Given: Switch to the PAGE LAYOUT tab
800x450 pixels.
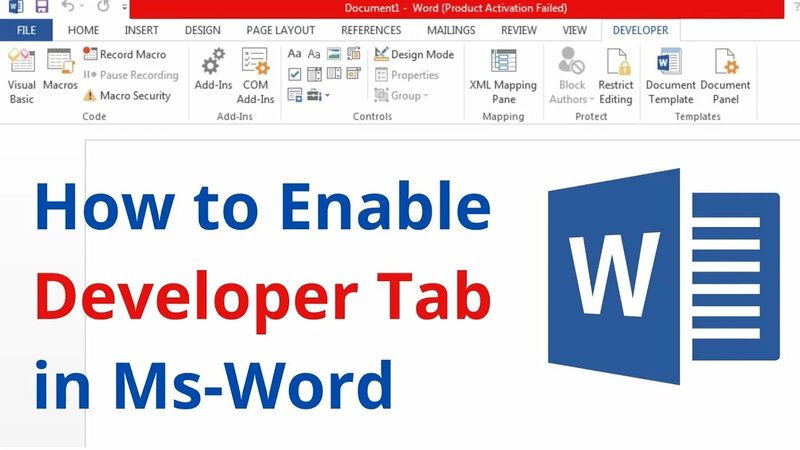Looking at the screenshot, I should click(281, 30).
